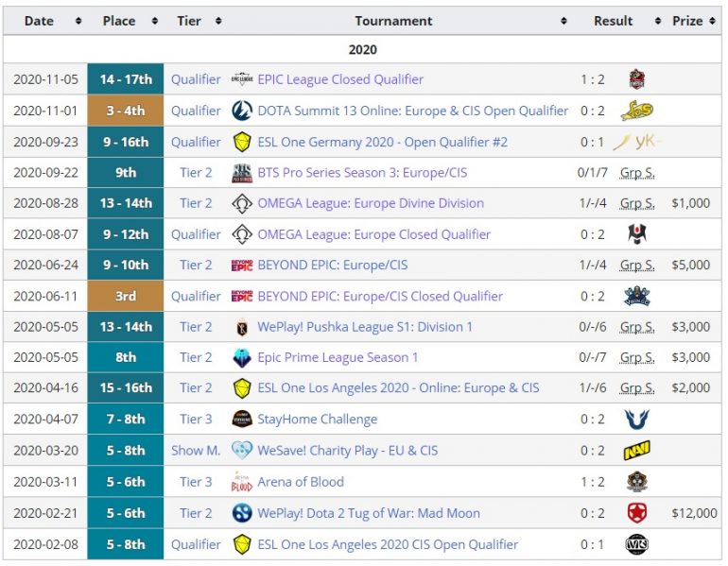This screenshot has width=728, height=566.
Task: Click the Gambit opponent team logo
Action: click(x=636, y=513)
